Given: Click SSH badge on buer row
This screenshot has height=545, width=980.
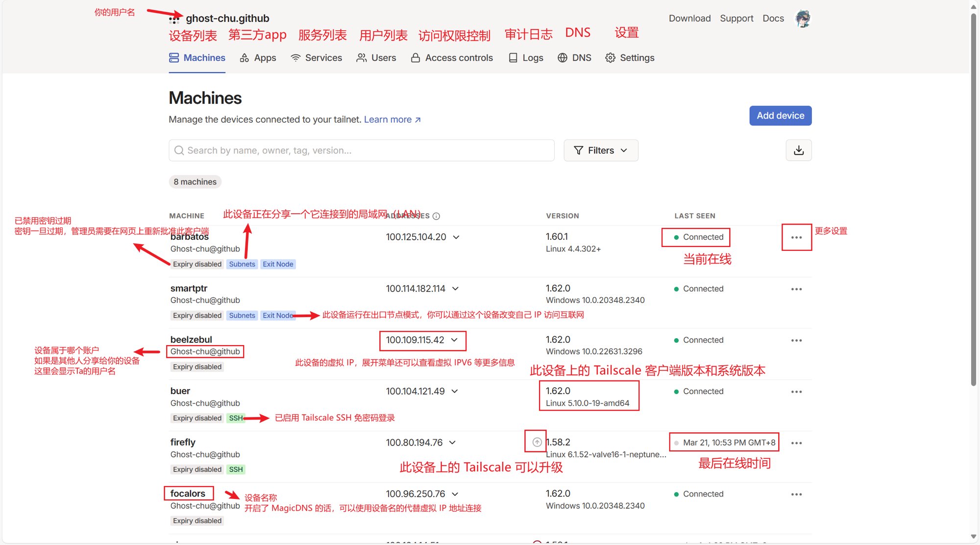Looking at the screenshot, I should [236, 418].
